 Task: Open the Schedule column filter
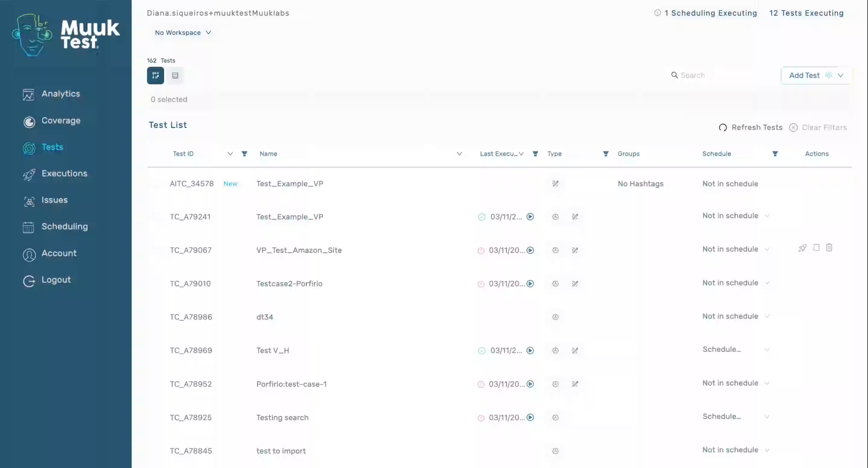point(775,154)
